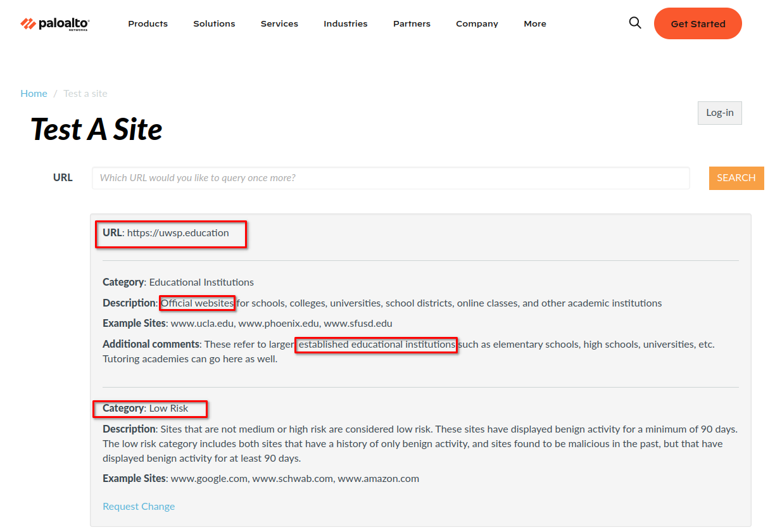Viewport: 775px width, 532px height.
Task: Click the Request Change link
Action: (x=139, y=506)
